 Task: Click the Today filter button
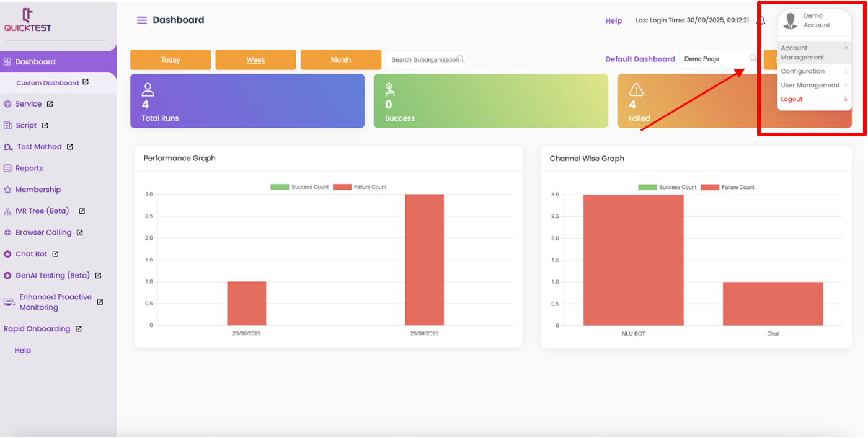pyautogui.click(x=170, y=60)
